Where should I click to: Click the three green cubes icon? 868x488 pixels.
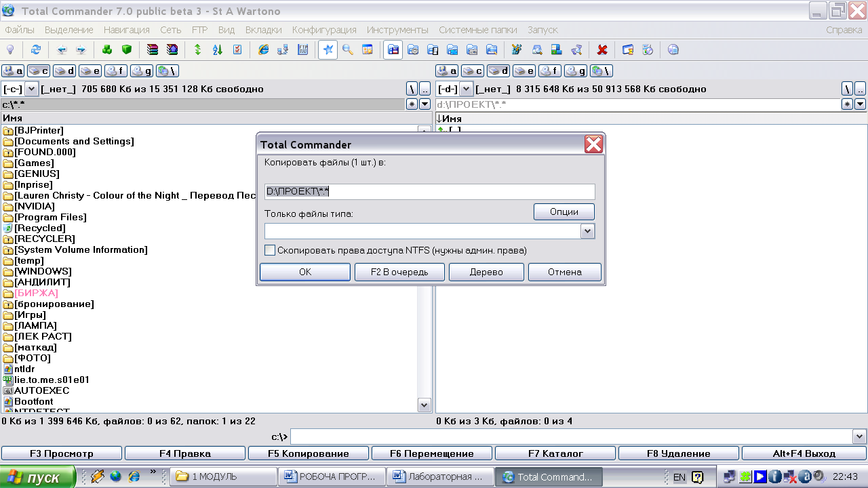(107, 49)
